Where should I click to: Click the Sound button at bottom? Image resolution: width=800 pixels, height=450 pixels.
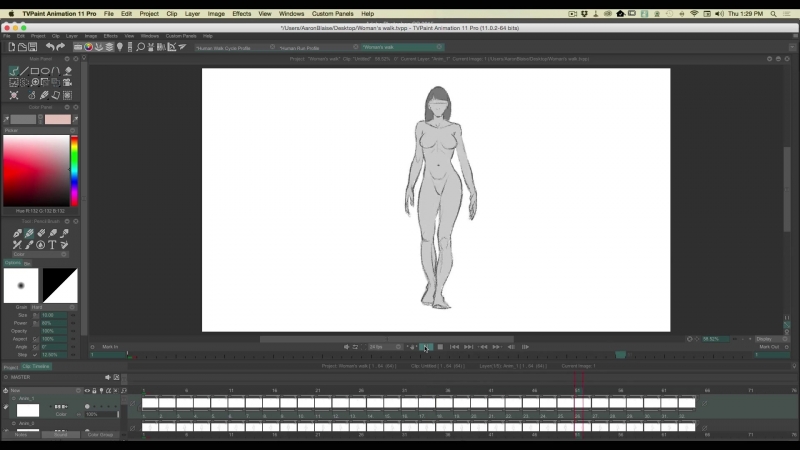coord(60,435)
